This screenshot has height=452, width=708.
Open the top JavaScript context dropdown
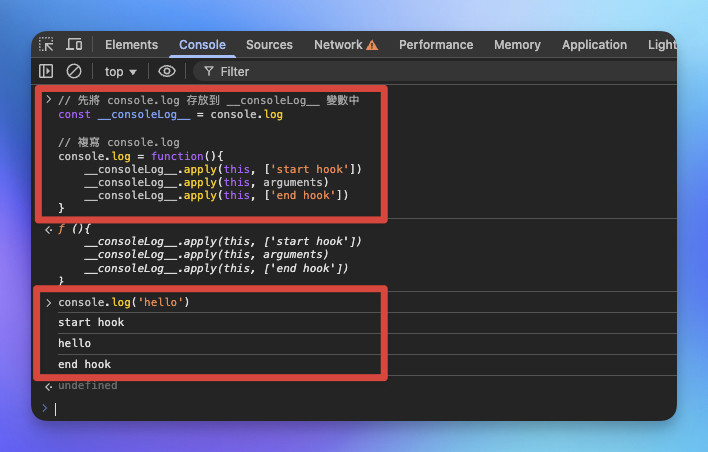[120, 72]
